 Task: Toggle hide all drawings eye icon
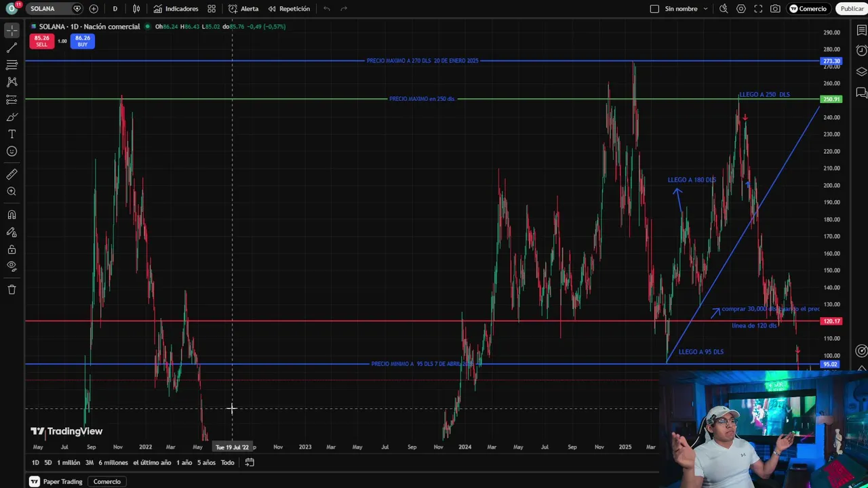pos(12,266)
